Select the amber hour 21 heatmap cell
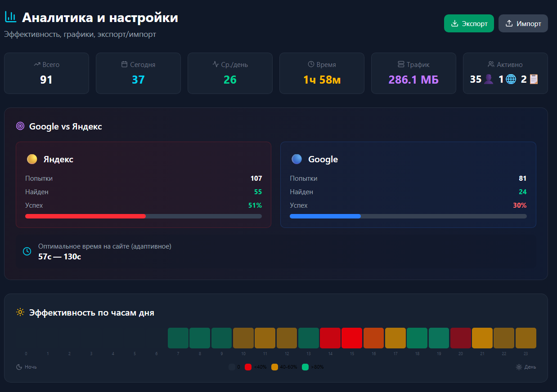 [482, 338]
